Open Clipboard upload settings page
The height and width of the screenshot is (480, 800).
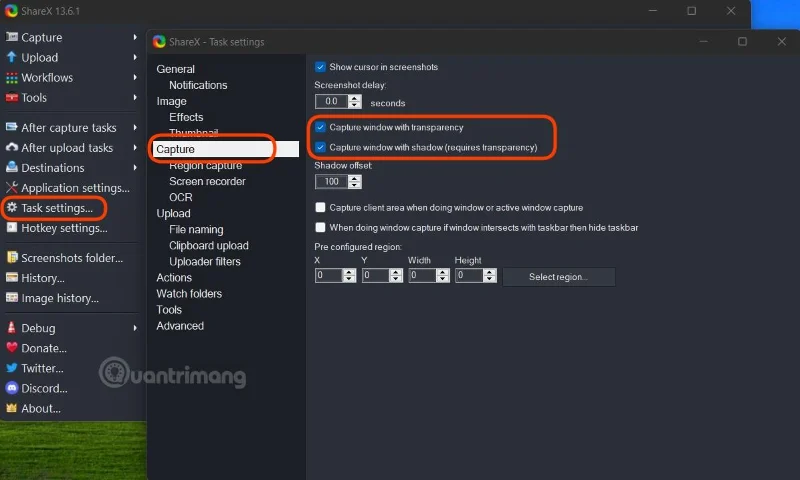pos(209,245)
